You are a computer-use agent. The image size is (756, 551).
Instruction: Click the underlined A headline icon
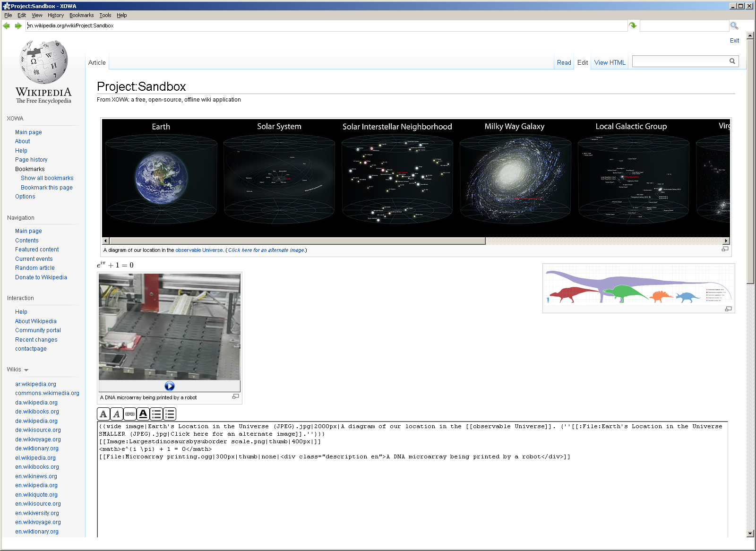pyautogui.click(x=143, y=414)
